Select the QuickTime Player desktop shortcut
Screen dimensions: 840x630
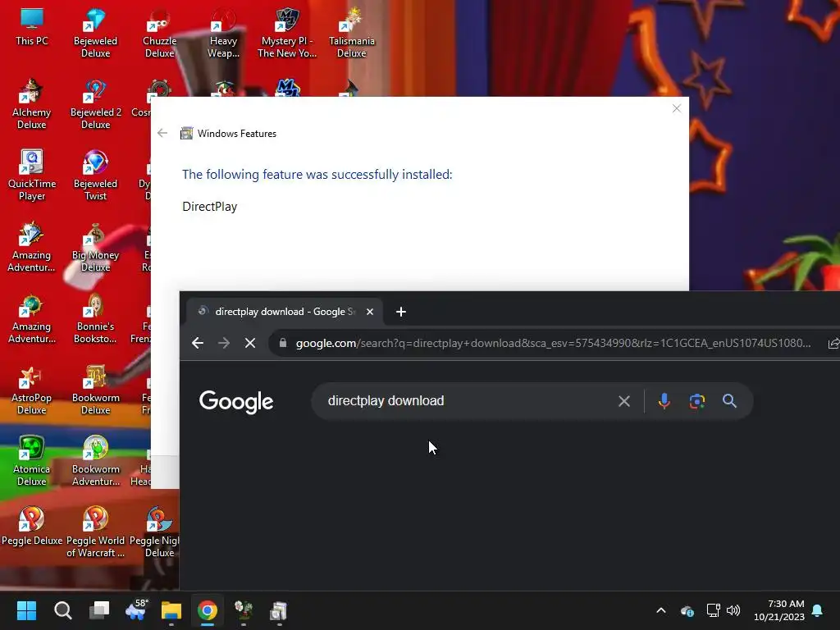tap(32, 176)
